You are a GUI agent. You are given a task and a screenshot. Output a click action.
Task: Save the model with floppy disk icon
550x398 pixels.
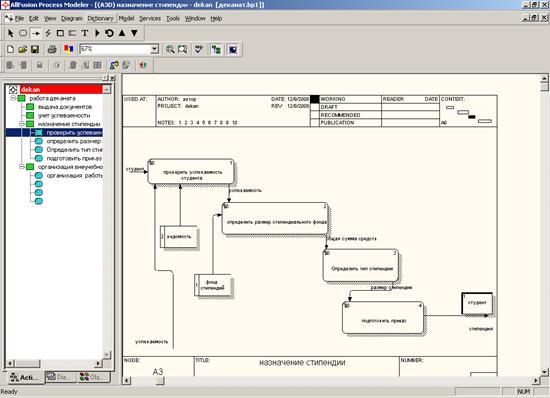pos(35,49)
